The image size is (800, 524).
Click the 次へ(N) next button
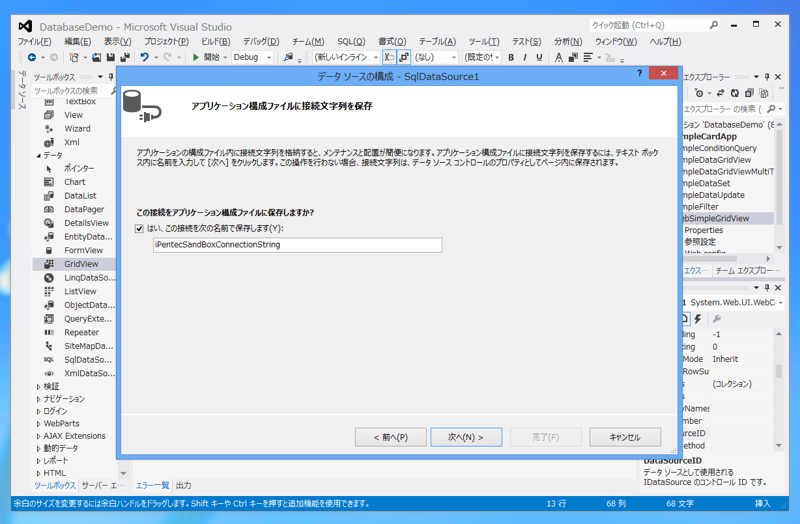466,437
